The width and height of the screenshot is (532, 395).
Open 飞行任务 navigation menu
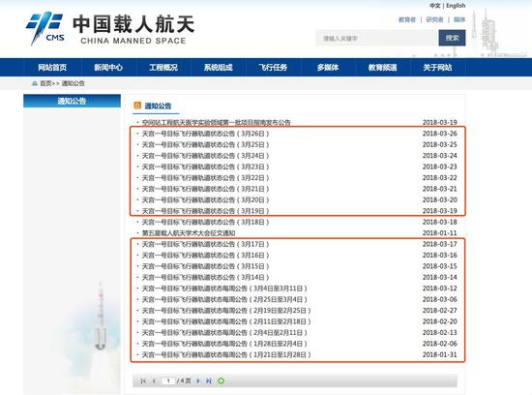[x=273, y=67]
